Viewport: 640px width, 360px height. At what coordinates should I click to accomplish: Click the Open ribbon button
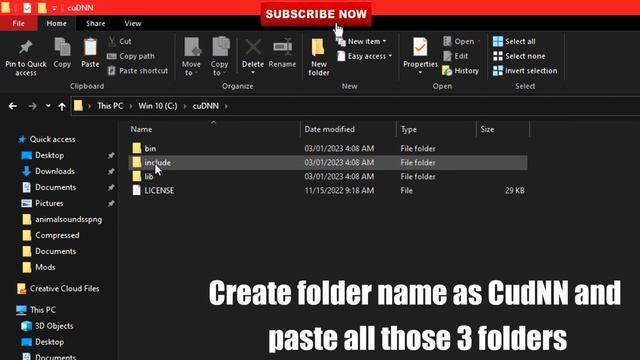[461, 41]
